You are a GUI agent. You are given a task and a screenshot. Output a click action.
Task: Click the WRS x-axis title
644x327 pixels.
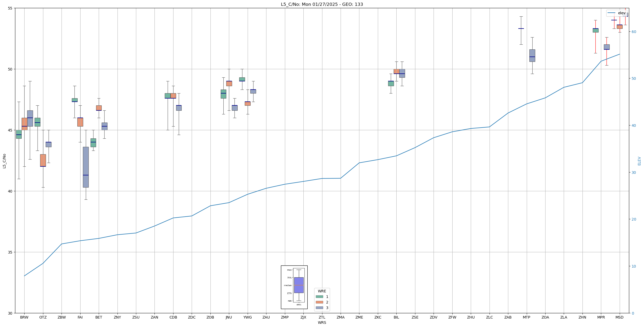tap(322, 323)
